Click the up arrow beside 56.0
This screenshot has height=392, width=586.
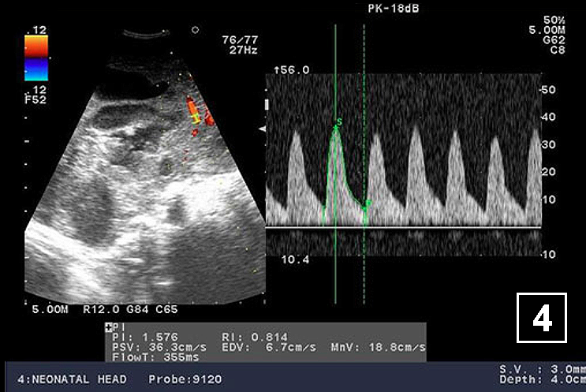[x=276, y=70]
